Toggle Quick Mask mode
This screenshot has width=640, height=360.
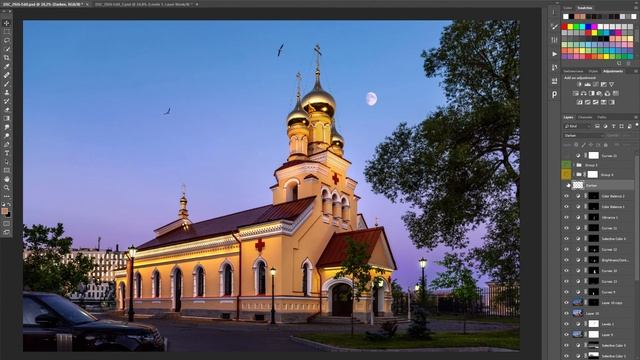[7, 224]
